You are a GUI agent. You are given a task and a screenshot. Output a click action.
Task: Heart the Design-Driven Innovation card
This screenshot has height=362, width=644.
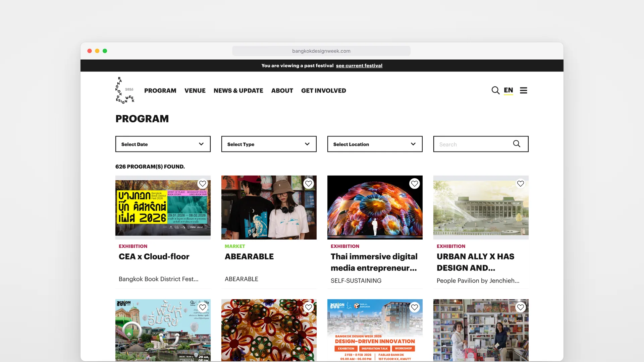(415, 307)
